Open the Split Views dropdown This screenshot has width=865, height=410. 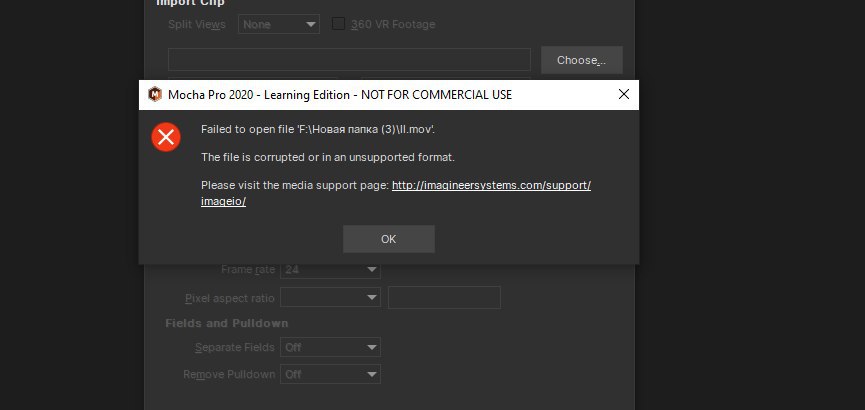coord(279,24)
